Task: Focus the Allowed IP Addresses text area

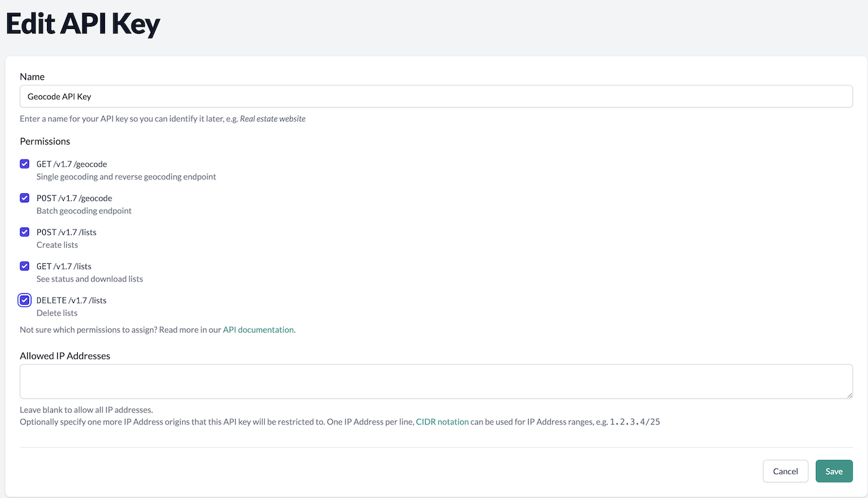Action: point(436,381)
